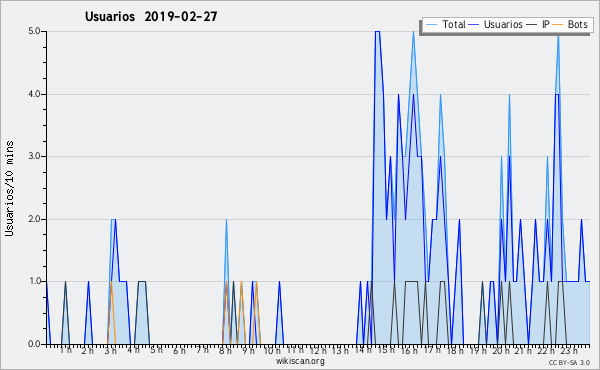The width and height of the screenshot is (600, 370).
Task: Click the chart title 'Usuarios 2019-02-27'
Action: pyautogui.click(x=151, y=16)
